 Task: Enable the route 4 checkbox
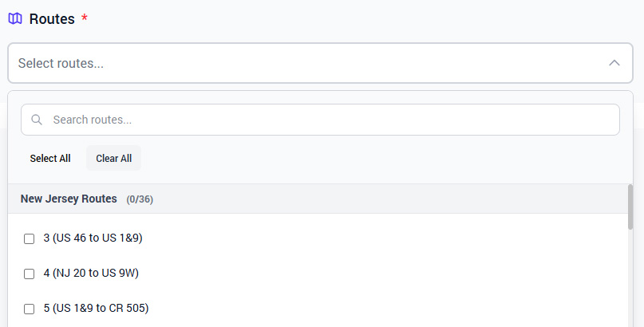pyautogui.click(x=30, y=274)
